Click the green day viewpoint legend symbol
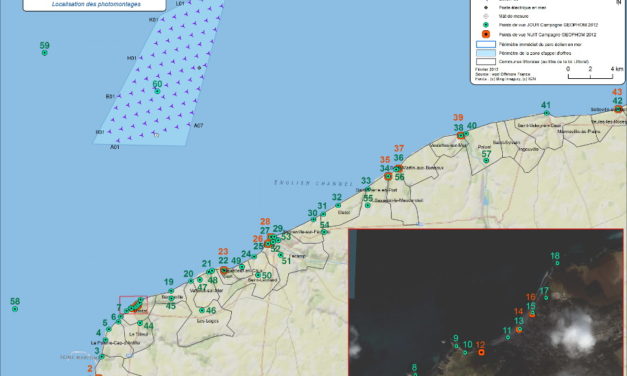This screenshot has width=627, height=376. coord(486,25)
